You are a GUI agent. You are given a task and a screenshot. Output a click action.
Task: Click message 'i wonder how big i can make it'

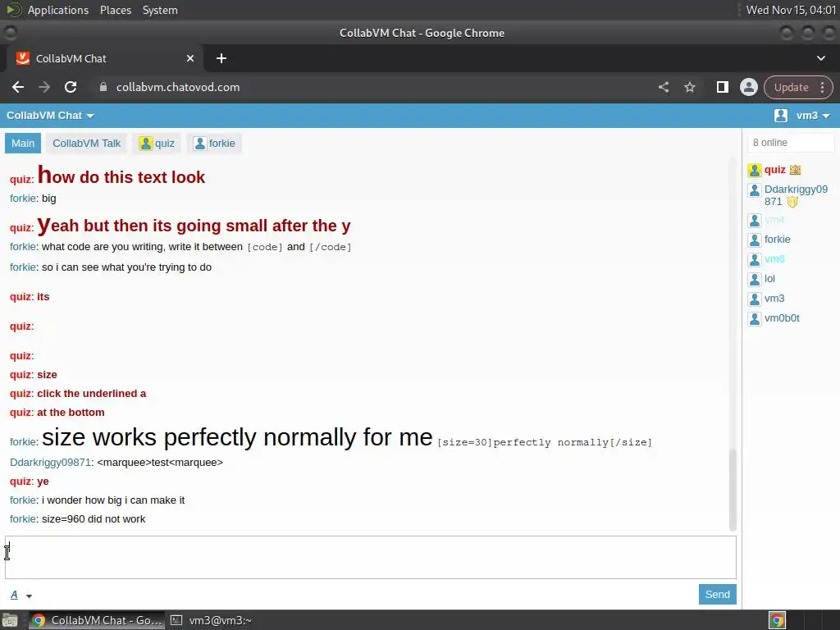tap(113, 500)
